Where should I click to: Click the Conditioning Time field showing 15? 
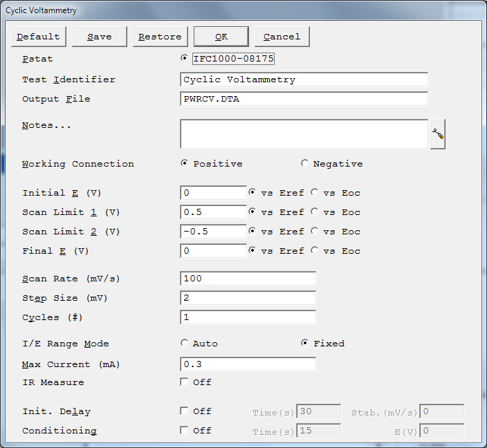[319, 431]
